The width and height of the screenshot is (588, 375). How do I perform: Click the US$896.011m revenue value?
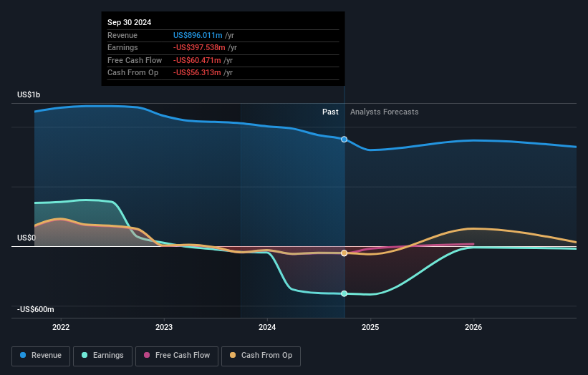click(198, 35)
